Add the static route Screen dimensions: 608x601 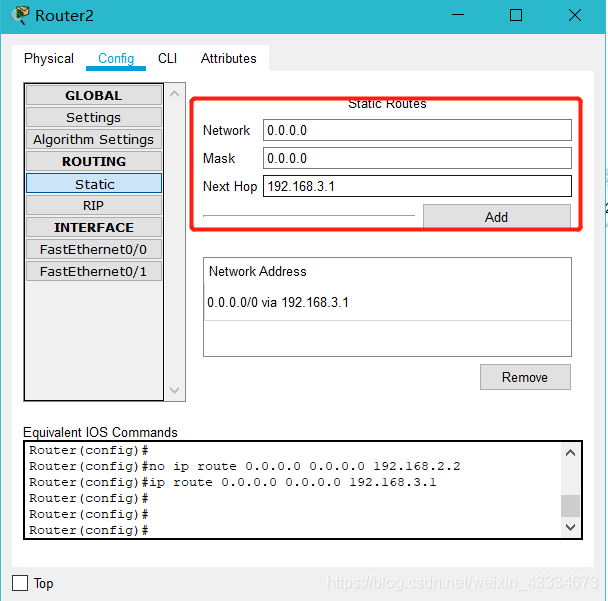[x=497, y=216]
